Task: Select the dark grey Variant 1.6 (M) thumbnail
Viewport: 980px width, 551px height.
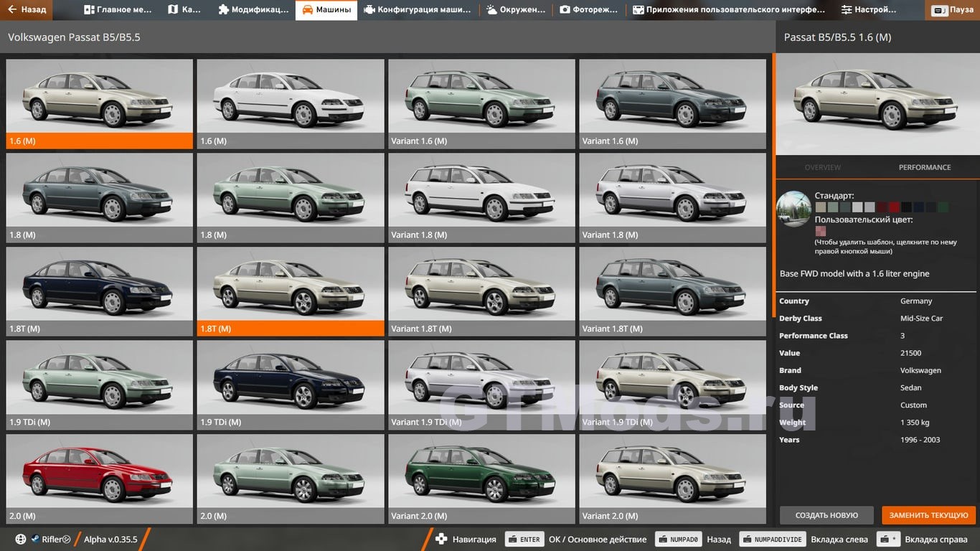Action: (x=673, y=104)
